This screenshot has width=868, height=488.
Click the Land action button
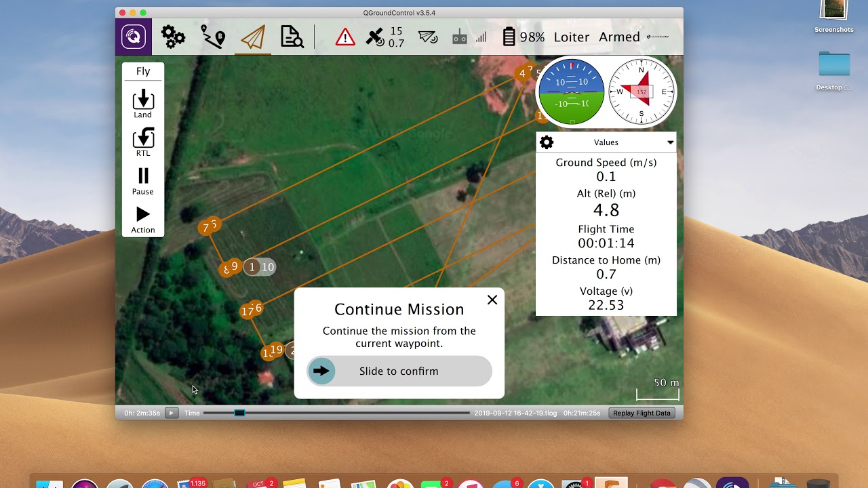pyautogui.click(x=143, y=104)
